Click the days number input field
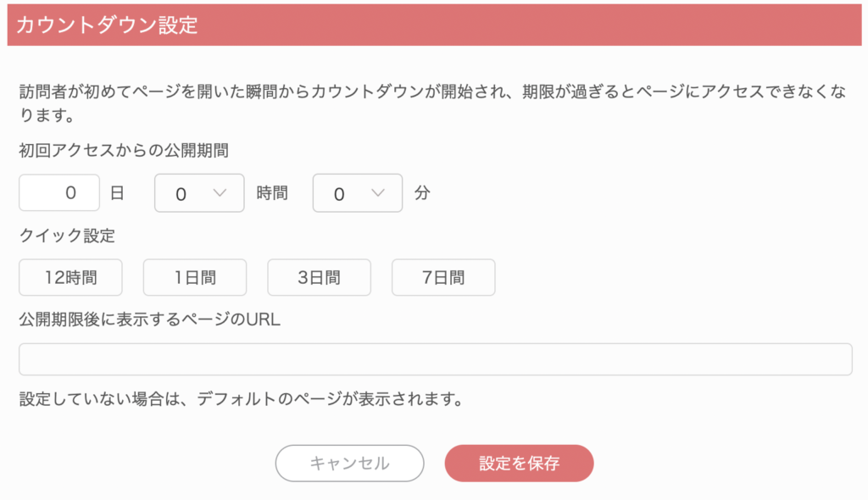This screenshot has height=500, width=868. pos(59,193)
